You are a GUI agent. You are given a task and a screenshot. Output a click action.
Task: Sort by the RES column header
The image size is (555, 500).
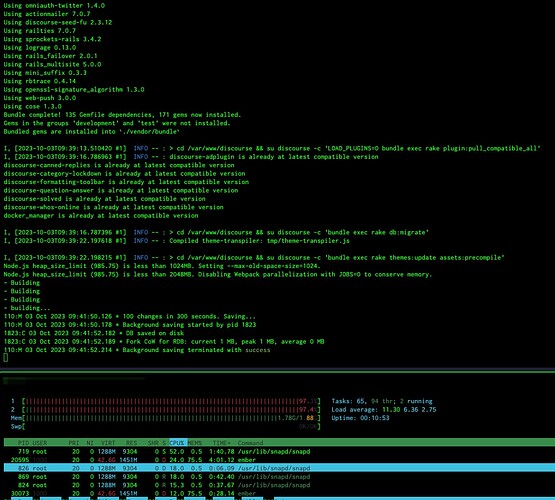coord(131,443)
